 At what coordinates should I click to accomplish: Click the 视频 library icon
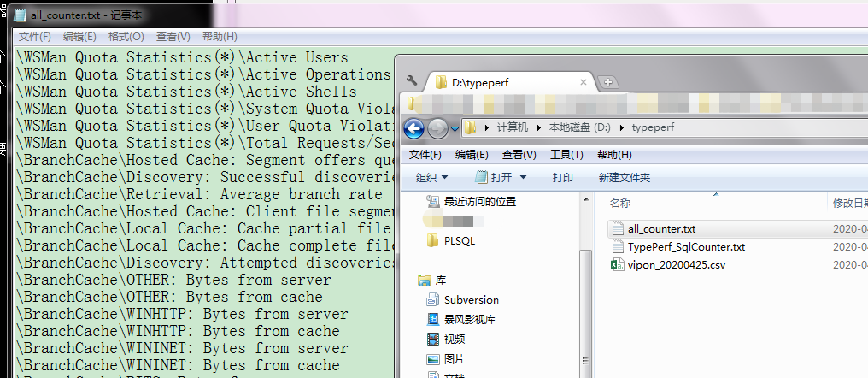click(x=433, y=340)
